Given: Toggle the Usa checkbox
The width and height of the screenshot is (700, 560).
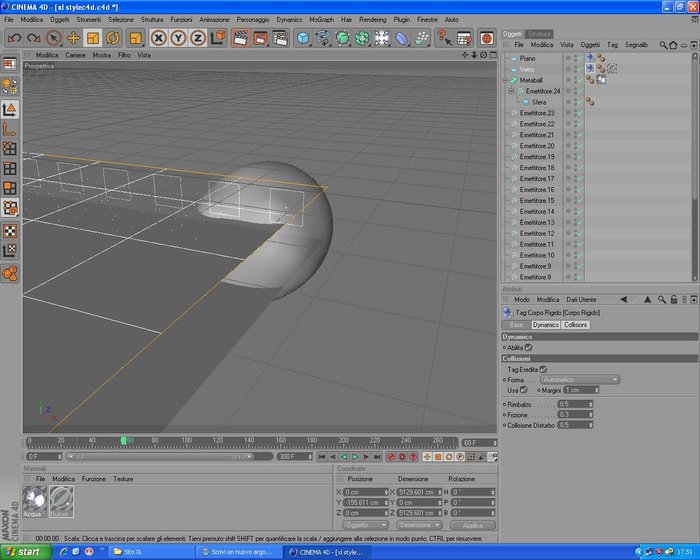Looking at the screenshot, I should click(x=523, y=390).
